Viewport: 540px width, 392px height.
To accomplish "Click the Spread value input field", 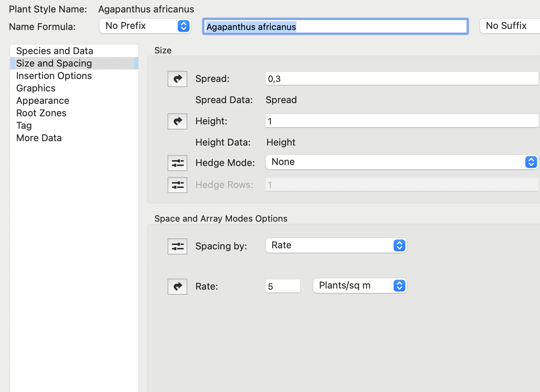I will pyautogui.click(x=401, y=79).
